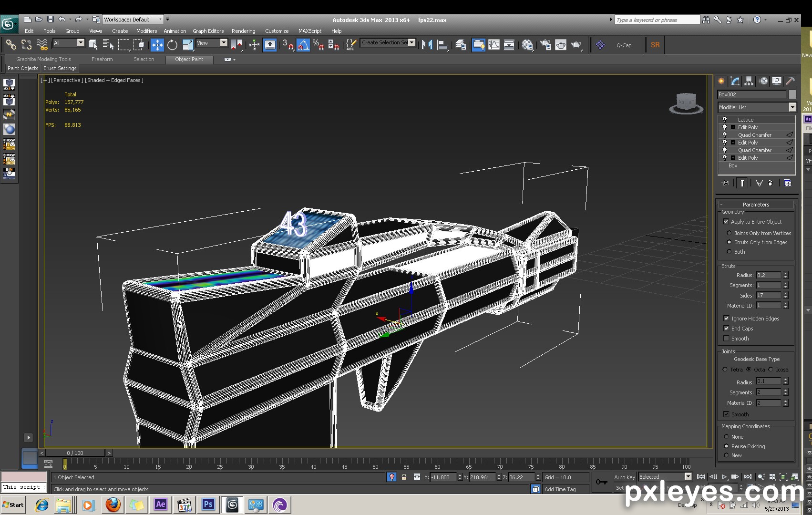Screen dimensions: 812x515
Task: Expand the first Edit Poly modifier
Action: 733,127
